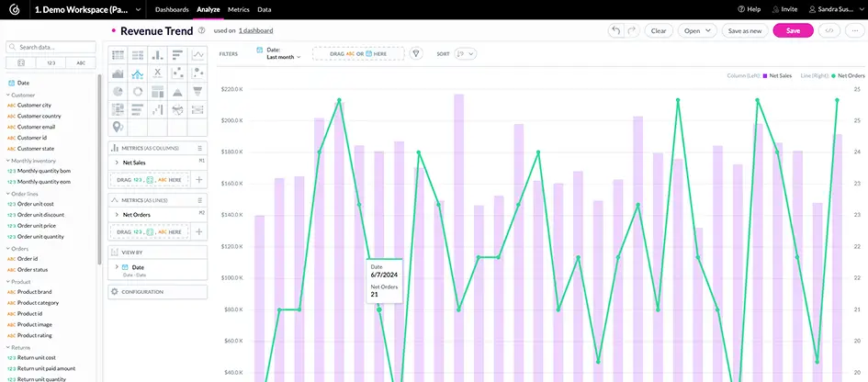The height and width of the screenshot is (382, 868).
Task: Open the Sort dropdown
Action: point(465,53)
